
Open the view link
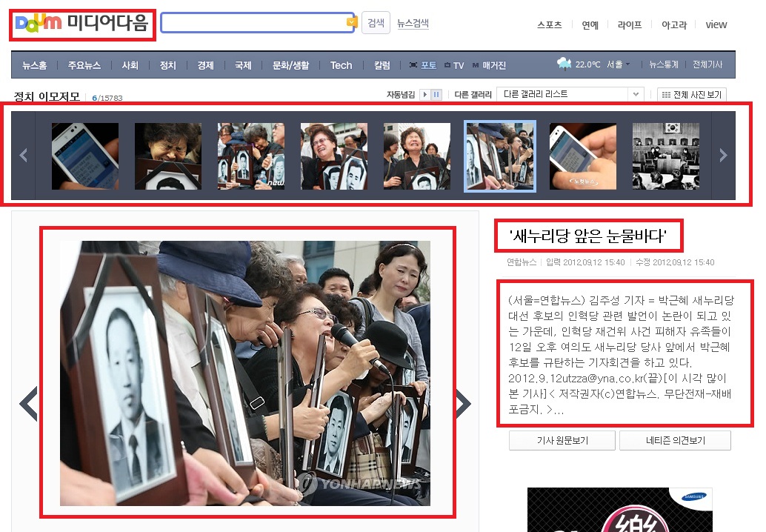click(716, 24)
